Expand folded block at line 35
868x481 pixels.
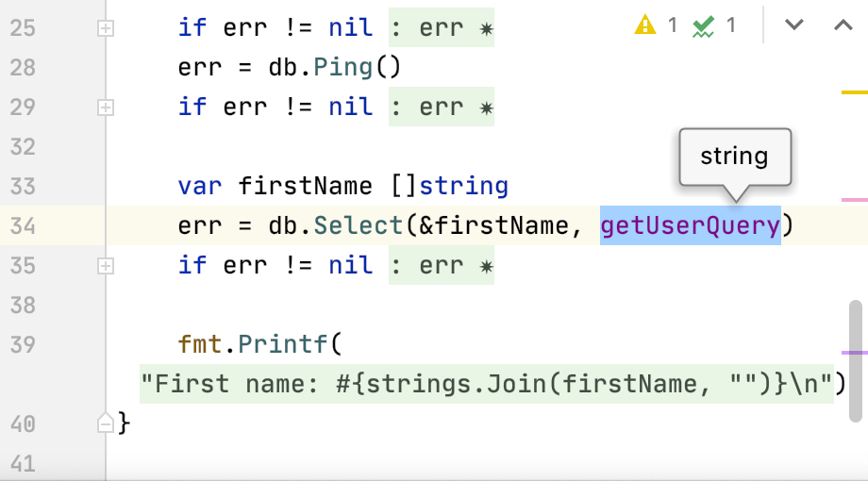pyautogui.click(x=106, y=266)
